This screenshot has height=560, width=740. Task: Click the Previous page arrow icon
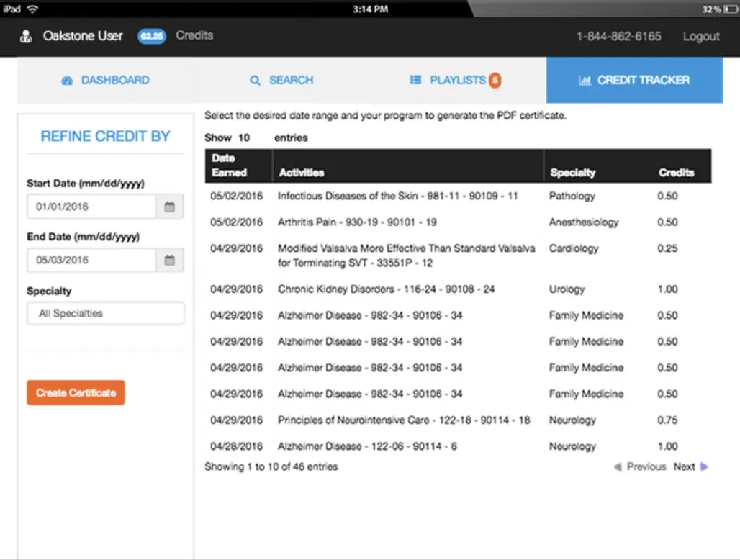click(618, 466)
